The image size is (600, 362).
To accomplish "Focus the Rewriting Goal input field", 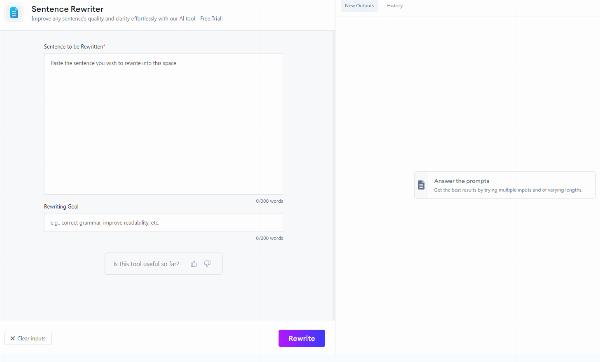I will pos(164,223).
